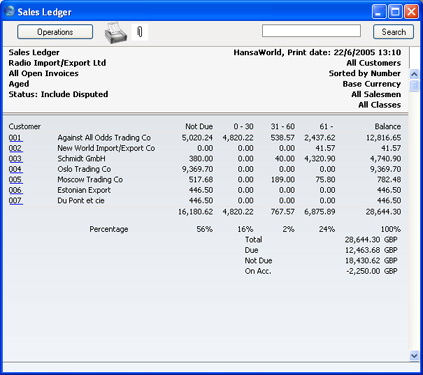Image resolution: width=423 pixels, height=375 pixels.
Task: Open customer link 003
Action: (x=15, y=159)
